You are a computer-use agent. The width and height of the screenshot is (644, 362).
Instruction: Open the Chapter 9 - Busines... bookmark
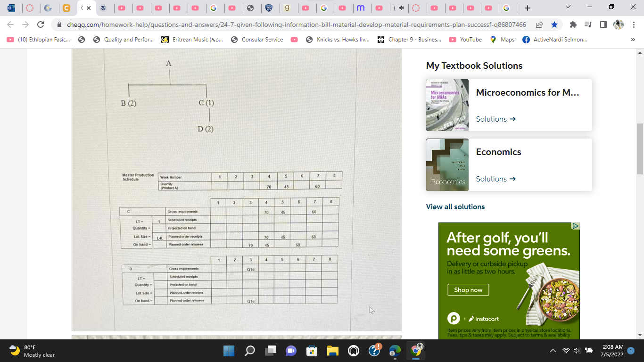tap(410, 40)
